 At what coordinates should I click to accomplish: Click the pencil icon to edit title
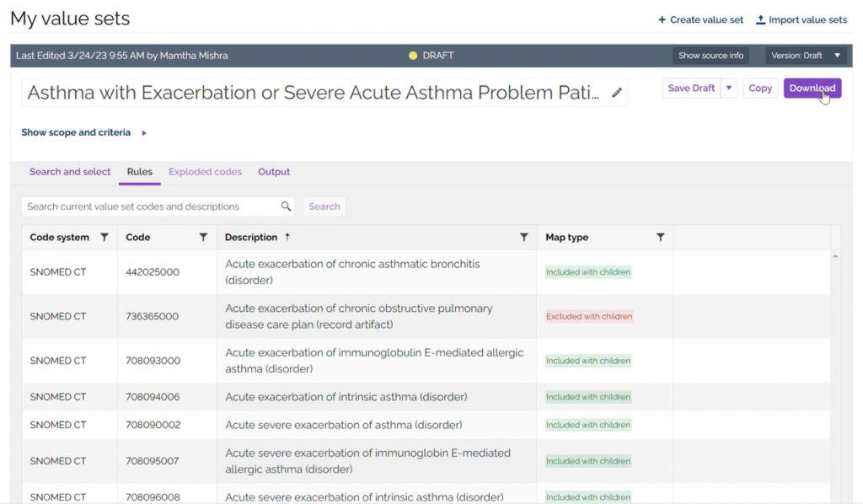(x=617, y=93)
